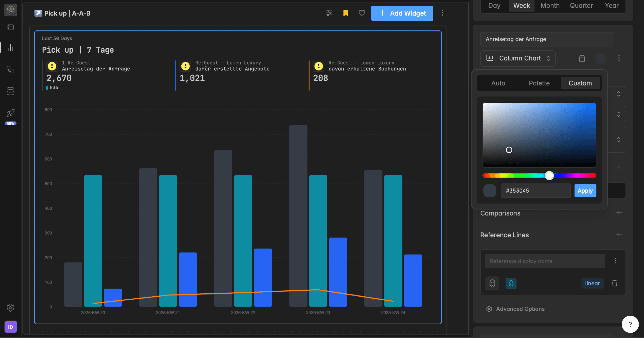644x338 pixels.
Task: Open the rocket NEW feature icon
Action: pyautogui.click(x=11, y=113)
